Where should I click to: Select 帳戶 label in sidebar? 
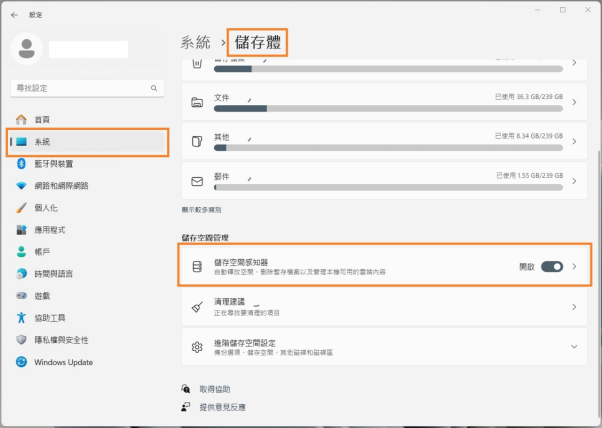[42, 252]
